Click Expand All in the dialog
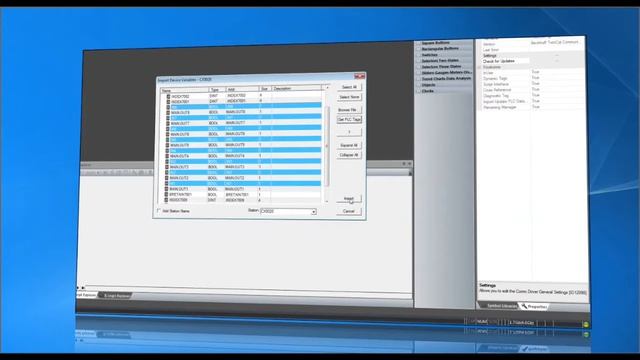Viewport: 640px width, 360px height. [349, 145]
